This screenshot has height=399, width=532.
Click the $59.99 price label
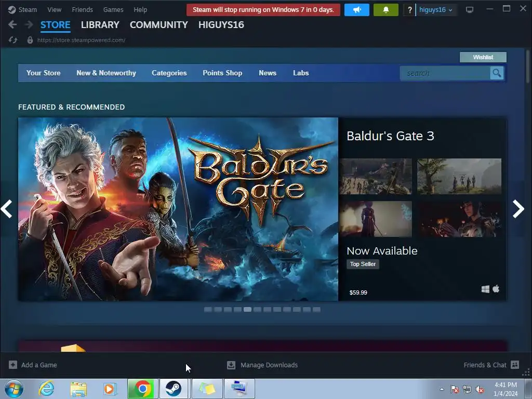(358, 292)
